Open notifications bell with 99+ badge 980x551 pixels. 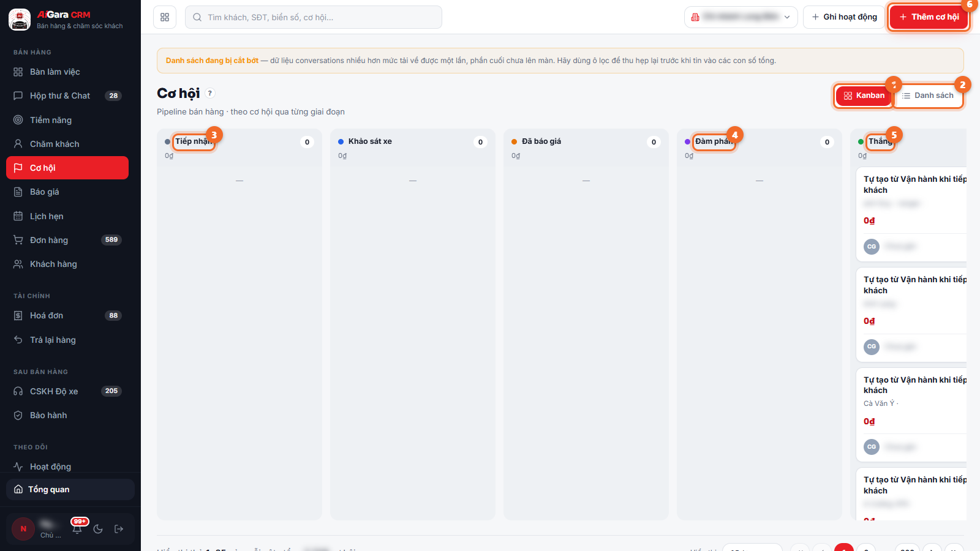pos(77,528)
